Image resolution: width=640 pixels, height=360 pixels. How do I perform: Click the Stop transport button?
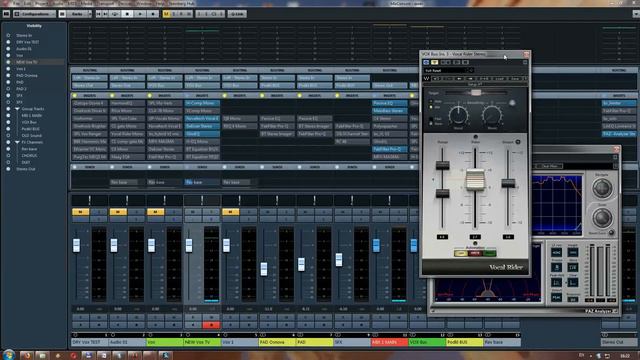(127, 14)
